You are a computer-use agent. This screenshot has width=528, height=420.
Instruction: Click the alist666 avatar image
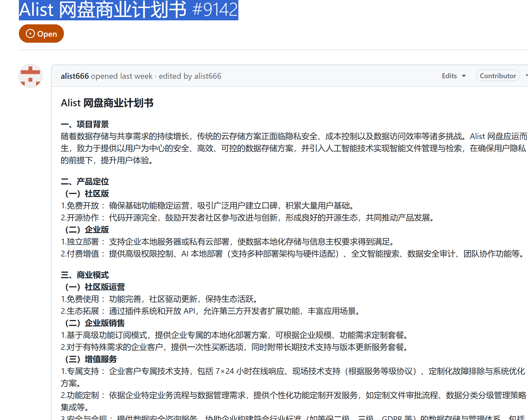pyautogui.click(x=30, y=76)
